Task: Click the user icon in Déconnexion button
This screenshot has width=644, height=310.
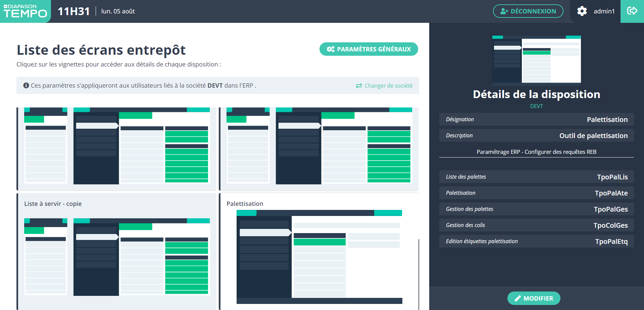Action: [504, 11]
